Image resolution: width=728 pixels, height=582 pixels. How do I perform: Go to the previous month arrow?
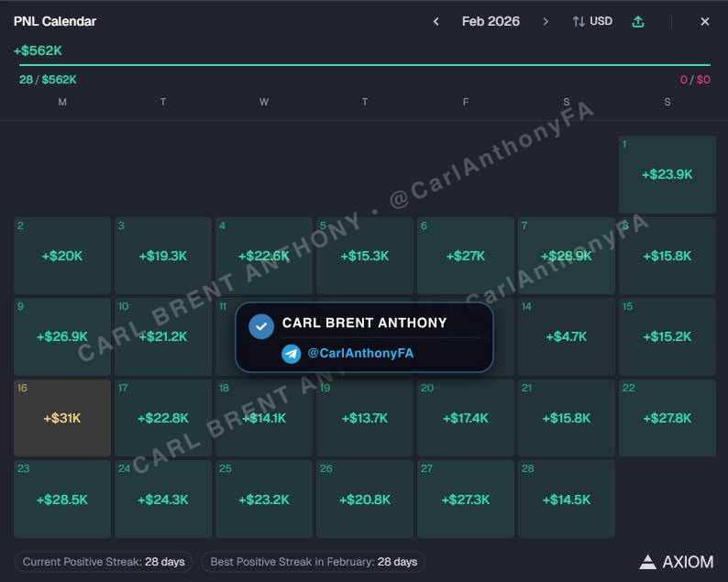[436, 21]
